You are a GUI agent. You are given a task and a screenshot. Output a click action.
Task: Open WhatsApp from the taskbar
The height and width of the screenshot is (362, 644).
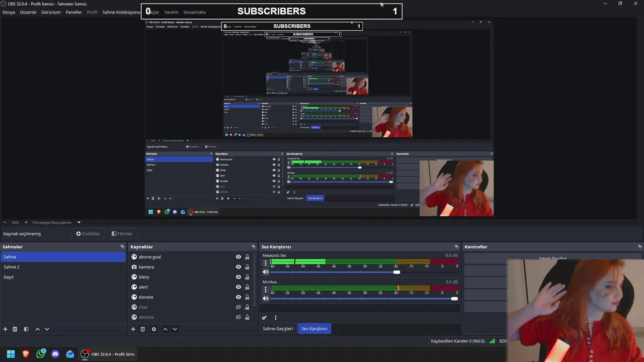pos(41,354)
